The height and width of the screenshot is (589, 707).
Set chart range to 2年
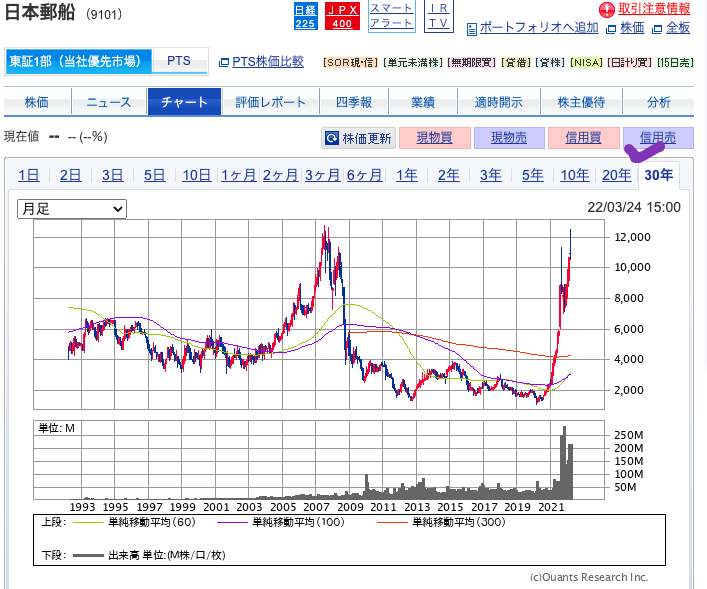(x=449, y=175)
